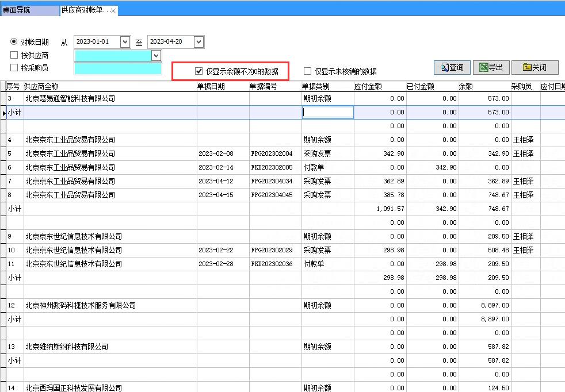Check 仅显示未核销的数据
Image resolution: width=565 pixels, height=392 pixels.
pos(308,71)
